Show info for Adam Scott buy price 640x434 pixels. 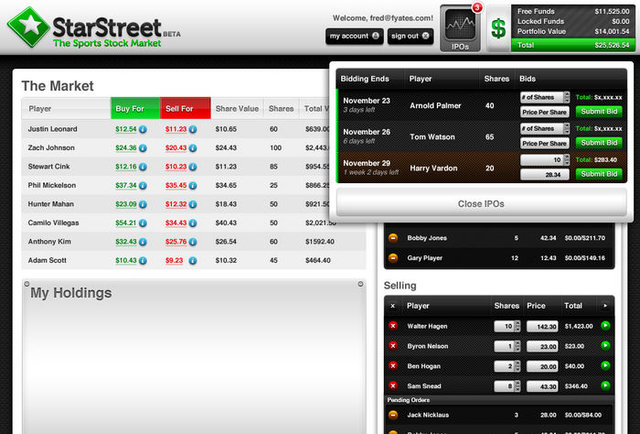coord(143,261)
